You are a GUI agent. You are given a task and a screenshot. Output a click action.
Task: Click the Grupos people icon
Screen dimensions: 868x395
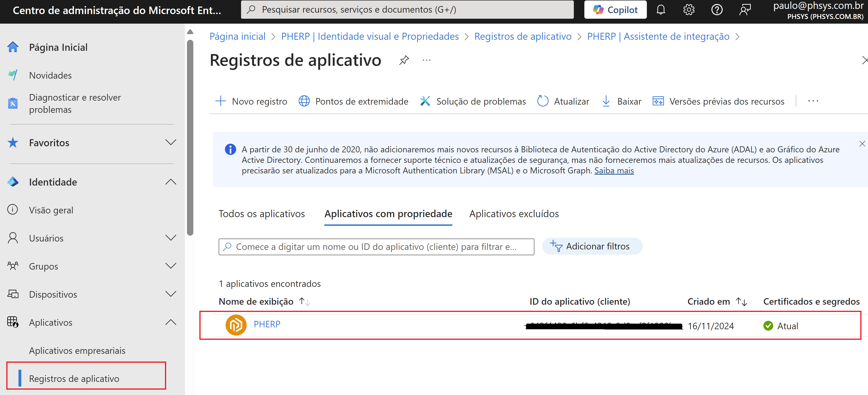[13, 266]
